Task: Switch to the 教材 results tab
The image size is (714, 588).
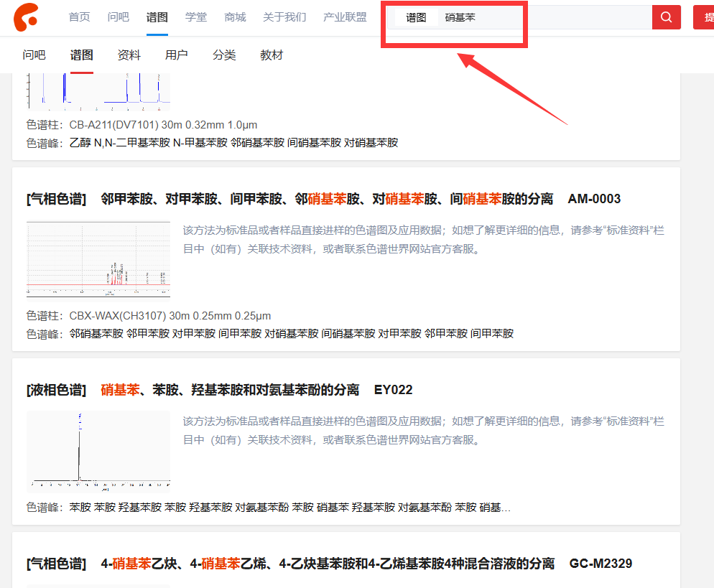Action: point(272,55)
